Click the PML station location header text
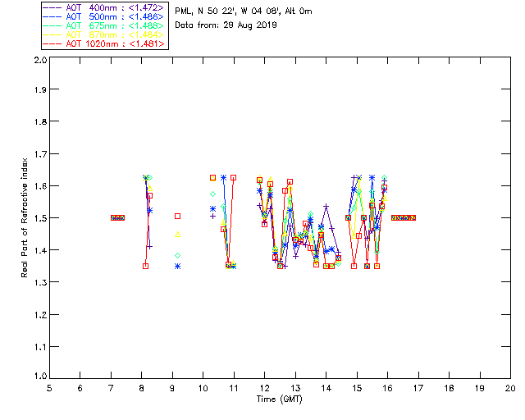525x420 pixels. point(244,11)
